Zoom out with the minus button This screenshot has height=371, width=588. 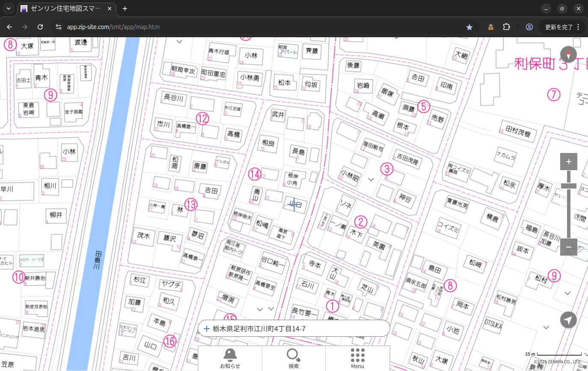[x=569, y=247]
